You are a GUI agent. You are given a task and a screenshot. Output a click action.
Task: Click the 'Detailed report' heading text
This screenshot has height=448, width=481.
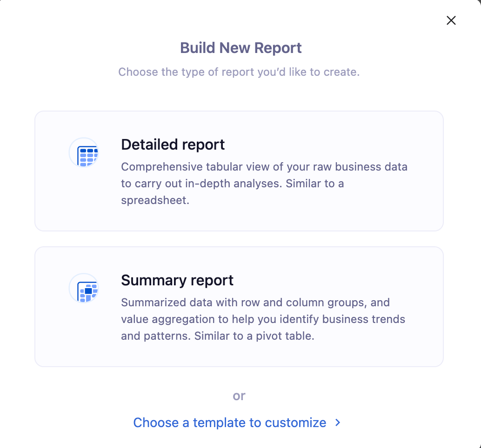[173, 145]
